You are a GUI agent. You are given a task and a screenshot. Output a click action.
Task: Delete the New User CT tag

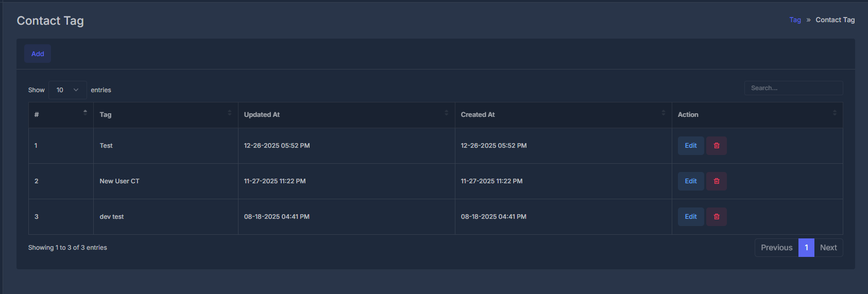click(716, 181)
